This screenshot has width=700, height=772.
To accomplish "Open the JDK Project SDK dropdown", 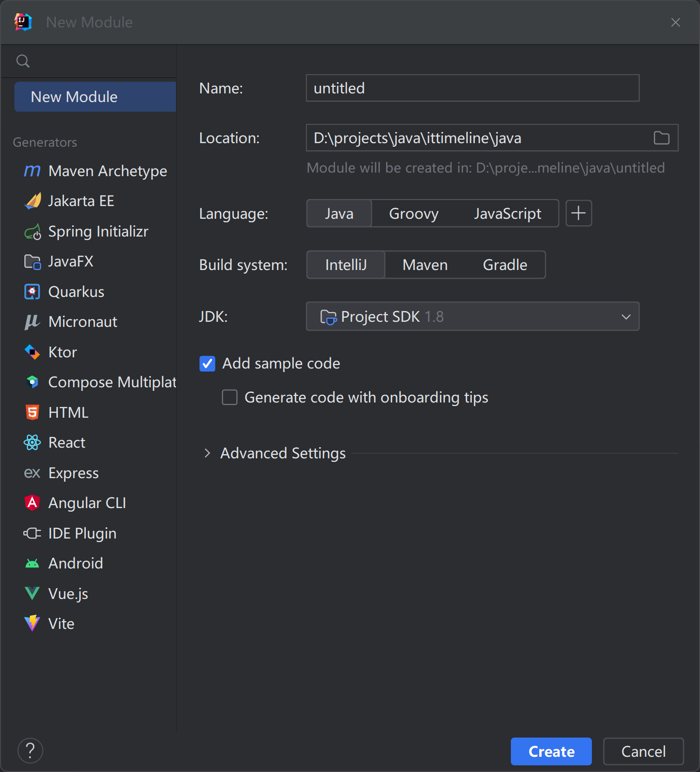I will click(x=473, y=316).
